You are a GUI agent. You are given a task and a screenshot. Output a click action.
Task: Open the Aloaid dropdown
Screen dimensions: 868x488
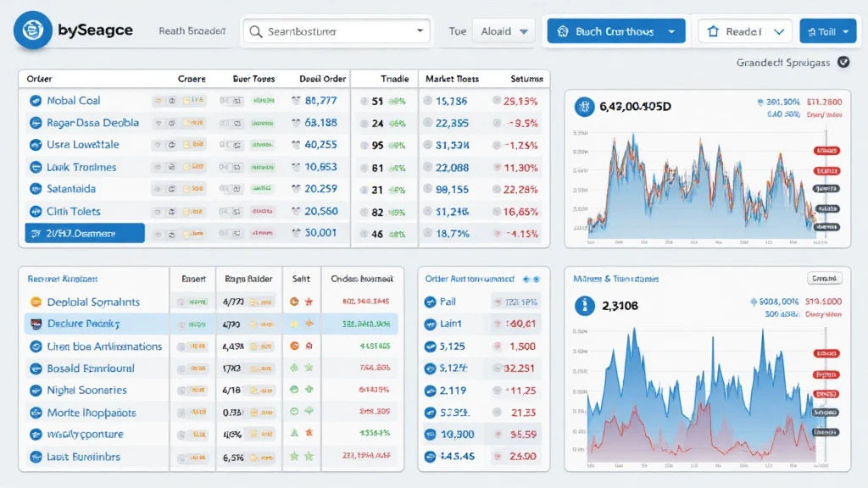pos(504,31)
